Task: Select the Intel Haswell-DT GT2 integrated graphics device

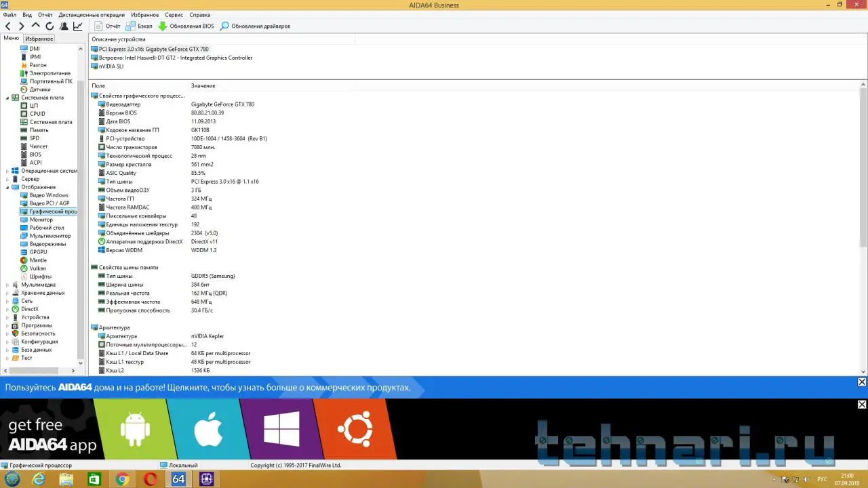Action: pyautogui.click(x=176, y=58)
